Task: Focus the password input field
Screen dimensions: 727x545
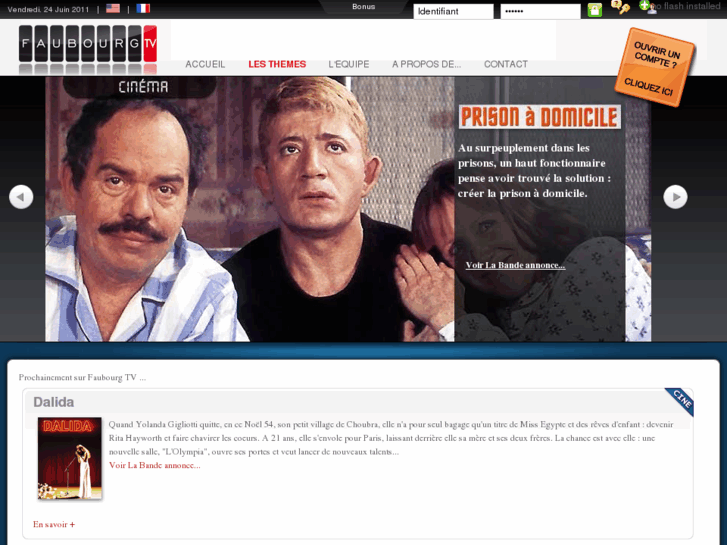Action: point(540,11)
